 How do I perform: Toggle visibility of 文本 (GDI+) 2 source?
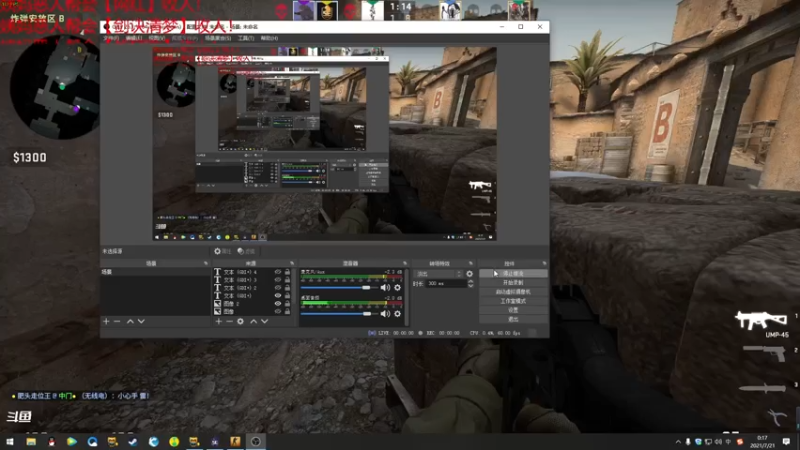[x=278, y=288]
